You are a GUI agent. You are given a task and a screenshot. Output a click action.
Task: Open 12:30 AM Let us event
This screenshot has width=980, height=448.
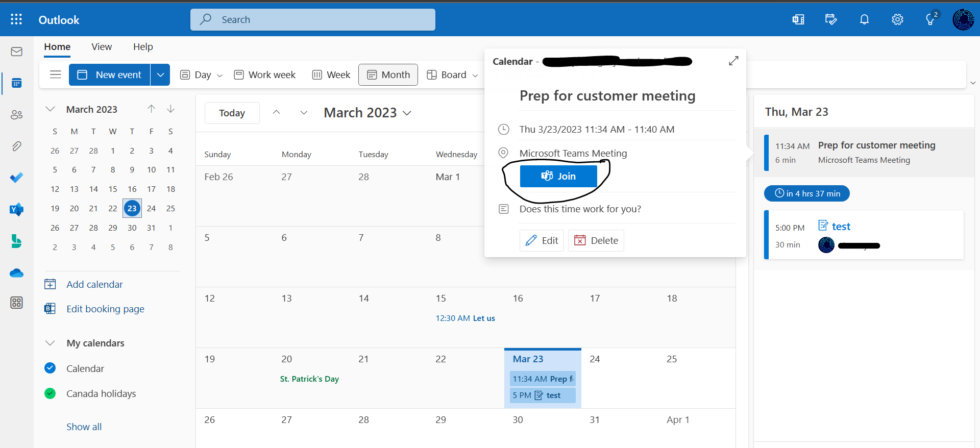click(x=465, y=318)
